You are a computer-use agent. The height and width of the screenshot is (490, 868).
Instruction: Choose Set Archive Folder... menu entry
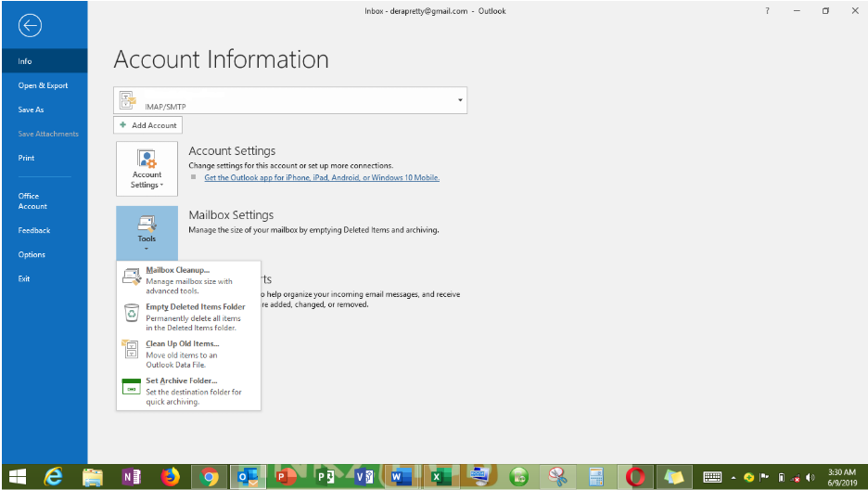click(188, 391)
